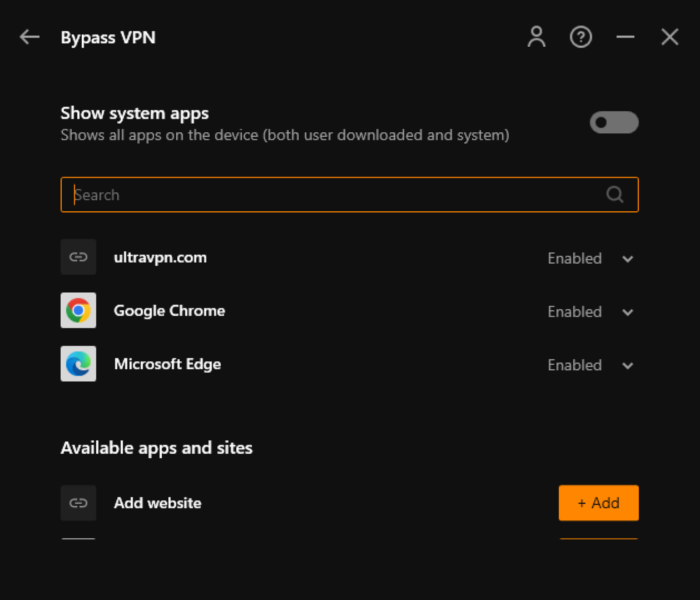Expand the ultravpn.com Enabled dropdown chevron

click(x=628, y=259)
